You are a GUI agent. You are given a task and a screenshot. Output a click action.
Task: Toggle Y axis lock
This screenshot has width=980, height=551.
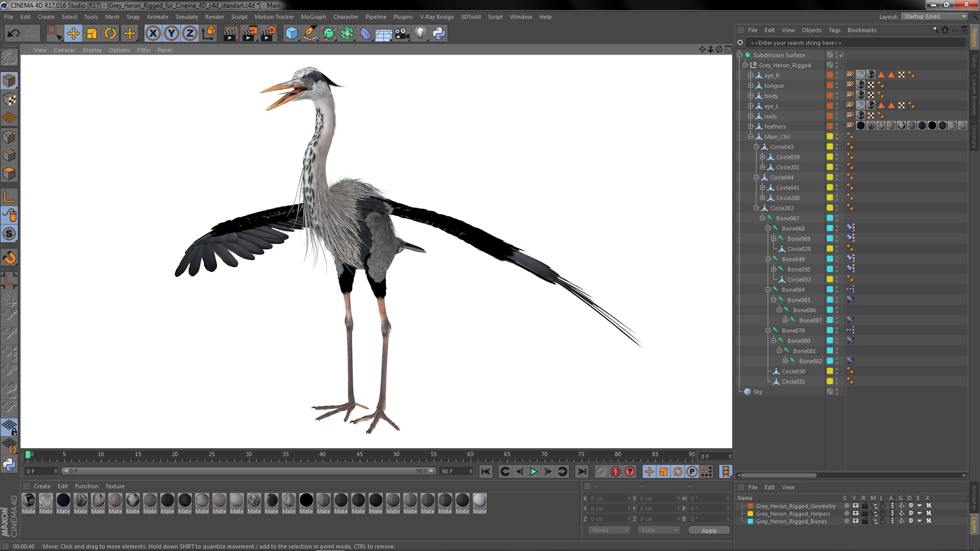[x=171, y=34]
